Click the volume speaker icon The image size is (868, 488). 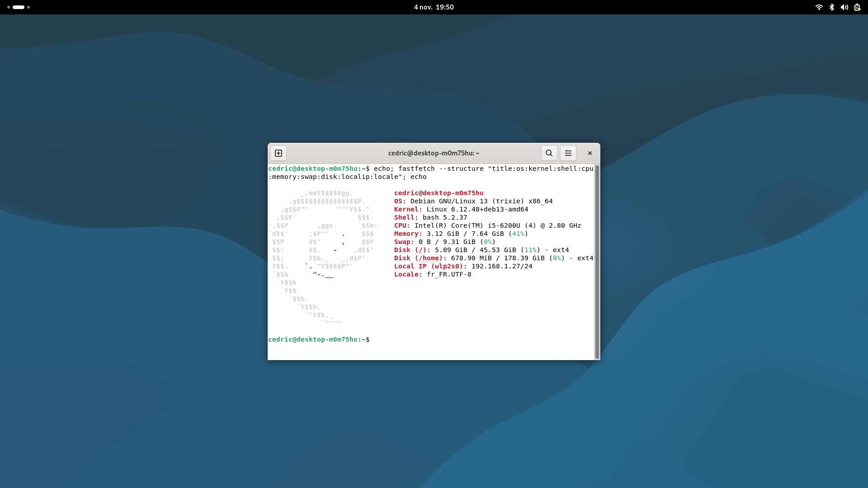844,7
